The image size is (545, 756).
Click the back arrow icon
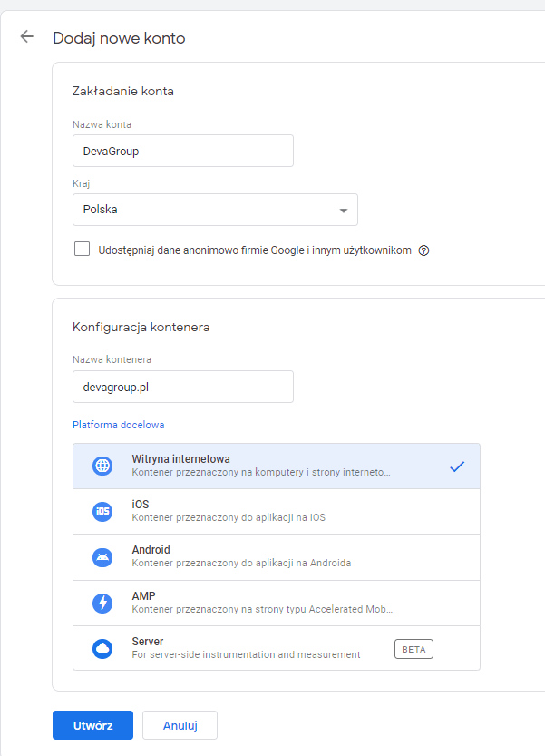pyautogui.click(x=27, y=37)
